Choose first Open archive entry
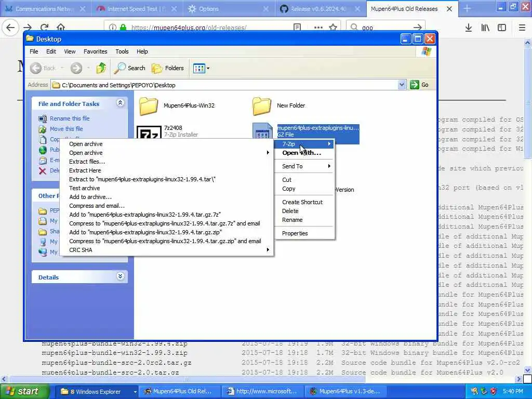This screenshot has height=399, width=532. tap(86, 144)
